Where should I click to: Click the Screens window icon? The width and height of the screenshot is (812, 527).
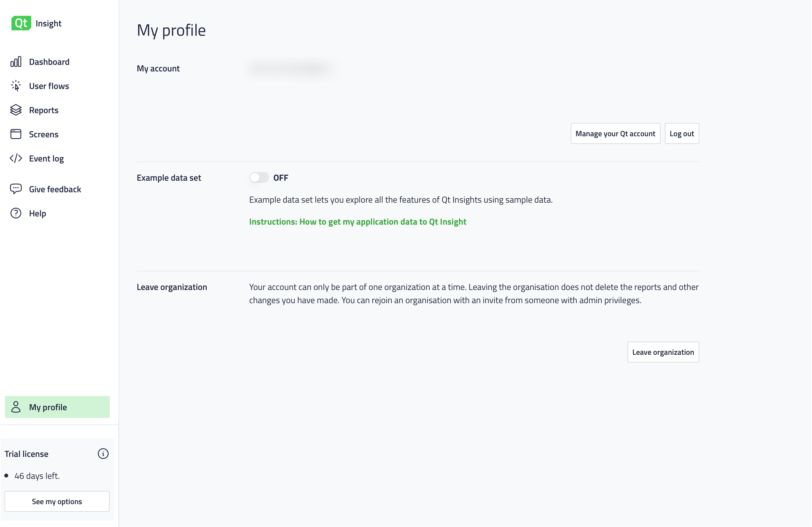point(16,134)
